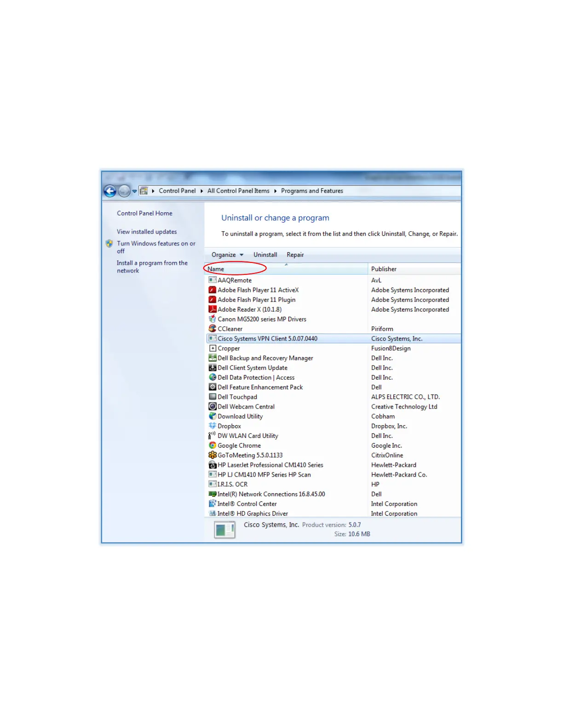Click the Cisco details pane thumbnail

tap(224, 529)
